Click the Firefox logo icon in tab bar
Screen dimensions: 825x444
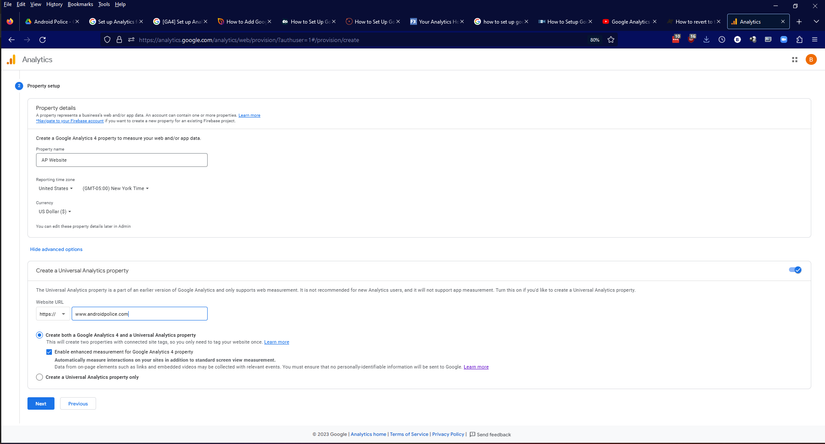pyautogui.click(x=9, y=22)
